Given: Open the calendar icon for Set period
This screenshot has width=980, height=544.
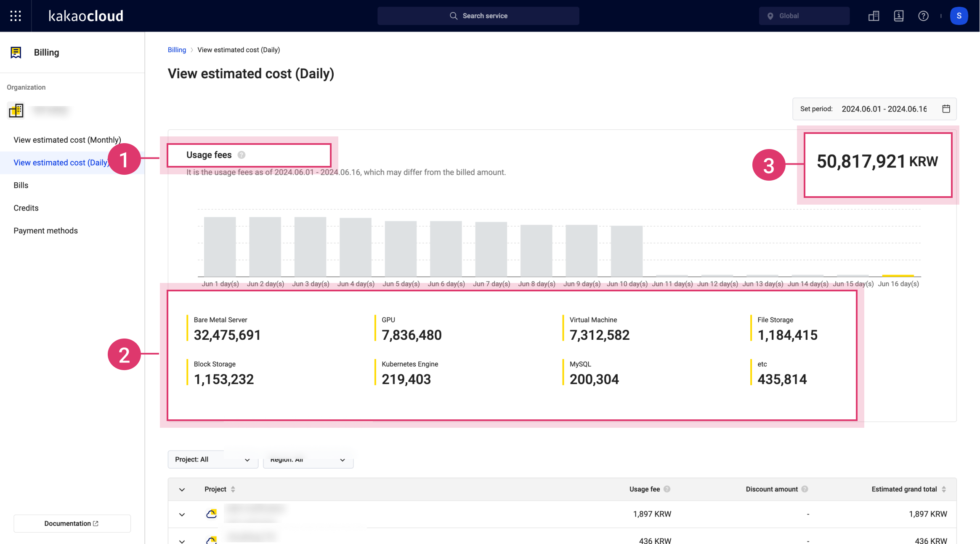Looking at the screenshot, I should tap(946, 109).
